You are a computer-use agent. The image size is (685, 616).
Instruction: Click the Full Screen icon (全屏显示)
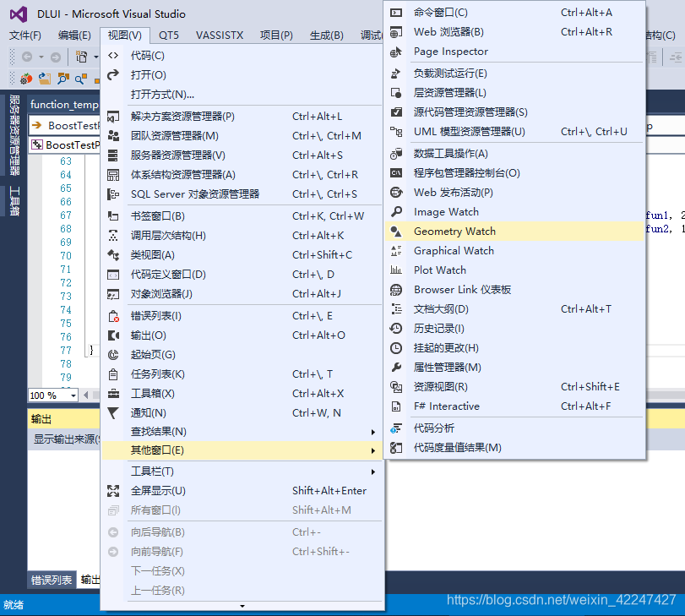pyautogui.click(x=113, y=491)
